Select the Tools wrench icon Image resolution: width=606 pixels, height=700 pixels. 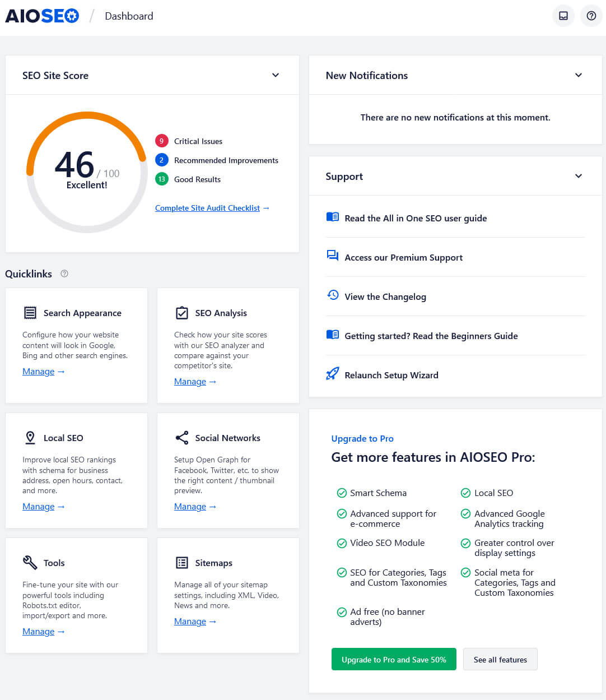30,563
